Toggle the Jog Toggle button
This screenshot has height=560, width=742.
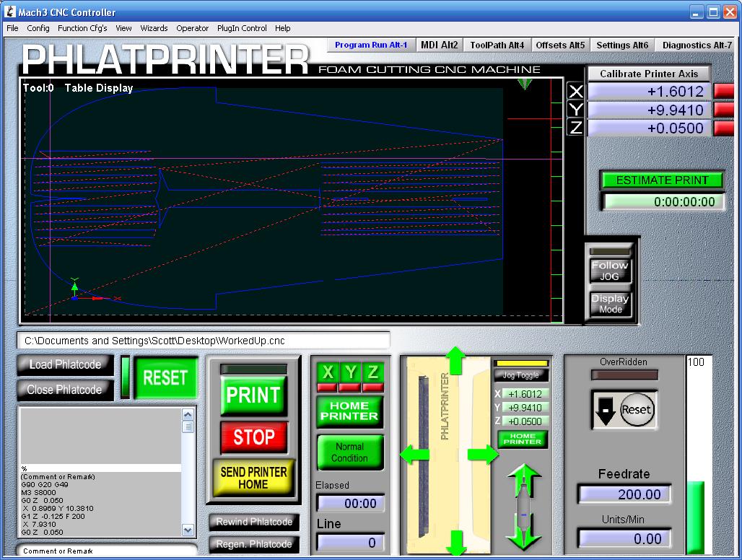(x=521, y=375)
